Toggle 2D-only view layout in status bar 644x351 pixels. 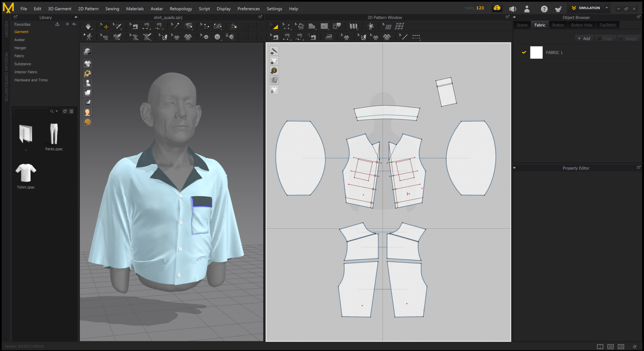pyautogui.click(x=621, y=346)
